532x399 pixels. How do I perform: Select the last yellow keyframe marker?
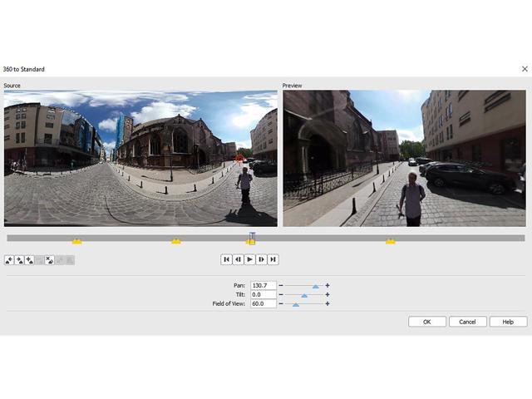(390, 241)
